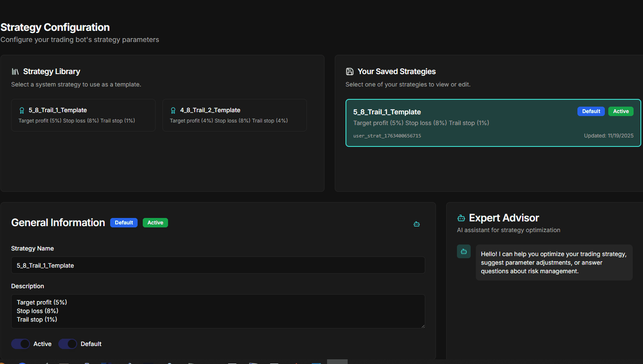Click 'Target profit (4%) Stop loss (8%) Trail stop (4%)' text
This screenshot has height=364, width=643.
click(229, 121)
